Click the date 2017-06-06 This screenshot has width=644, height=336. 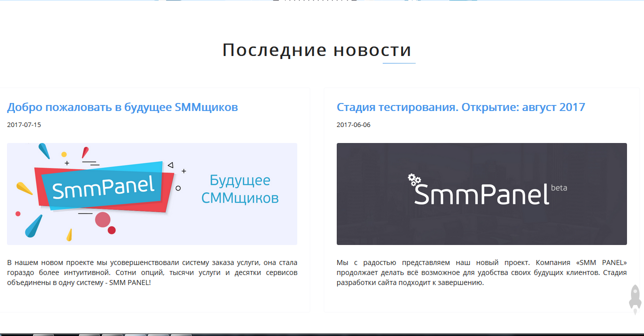(x=354, y=125)
